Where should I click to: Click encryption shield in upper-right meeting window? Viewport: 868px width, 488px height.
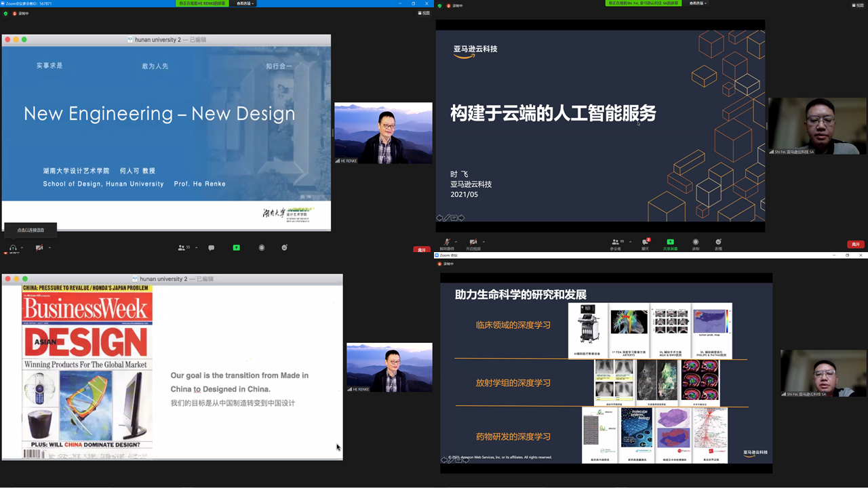tap(440, 5)
